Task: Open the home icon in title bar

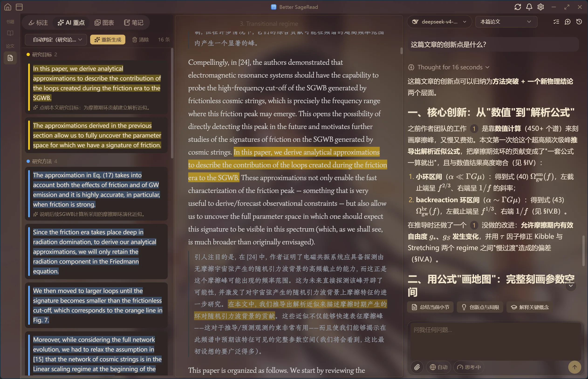Action: (x=8, y=7)
